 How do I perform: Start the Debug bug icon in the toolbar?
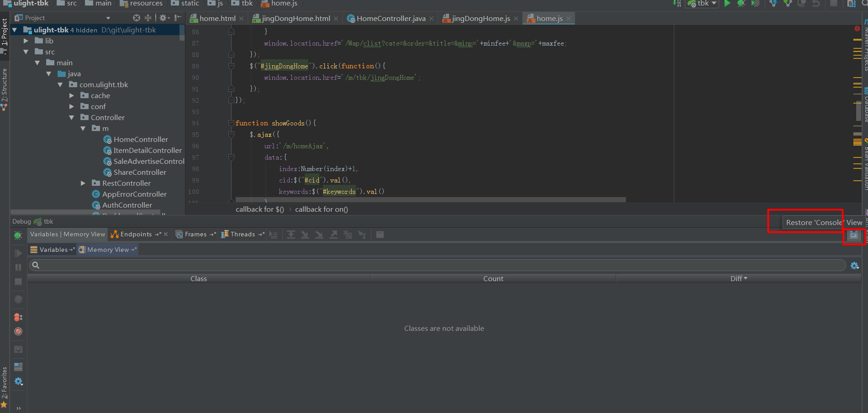pos(742,4)
